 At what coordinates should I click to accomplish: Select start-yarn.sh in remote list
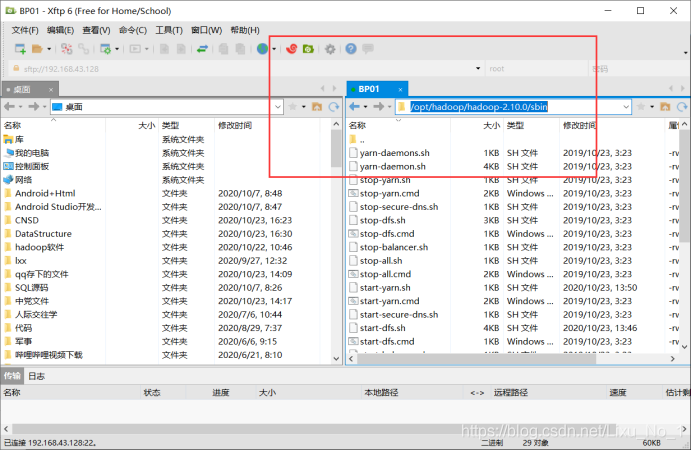tap(385, 288)
